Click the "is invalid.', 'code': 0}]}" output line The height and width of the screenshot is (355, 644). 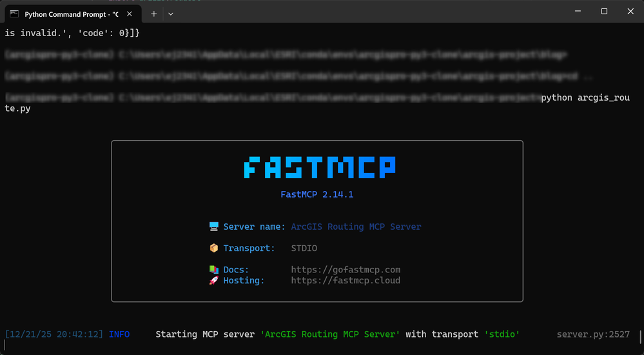(72, 33)
